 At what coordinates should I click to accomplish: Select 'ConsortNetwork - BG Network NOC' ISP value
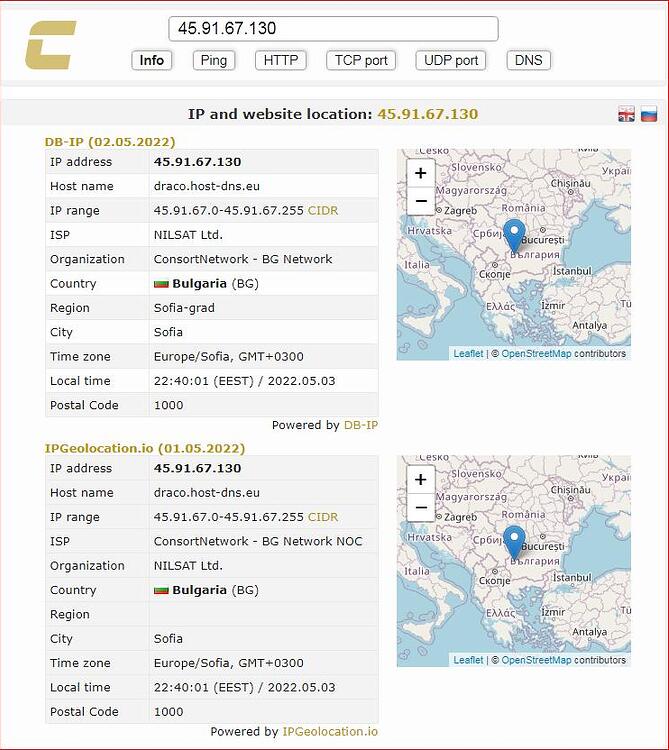pos(258,541)
